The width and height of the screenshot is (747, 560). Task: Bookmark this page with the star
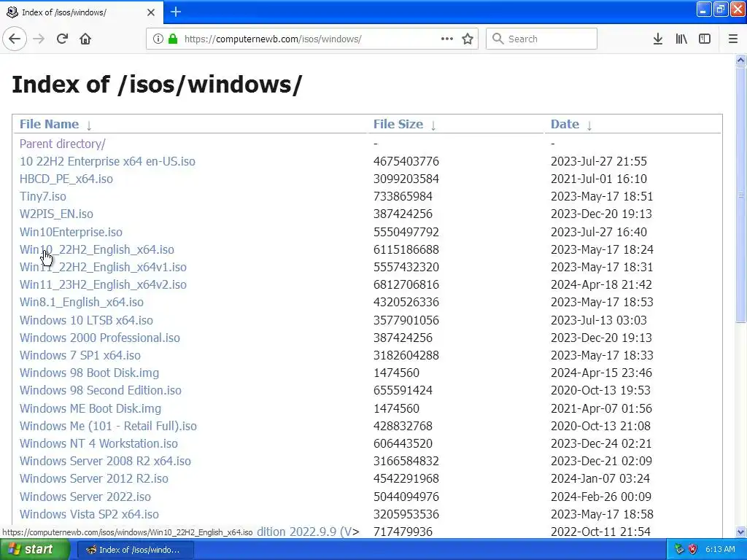(x=468, y=39)
